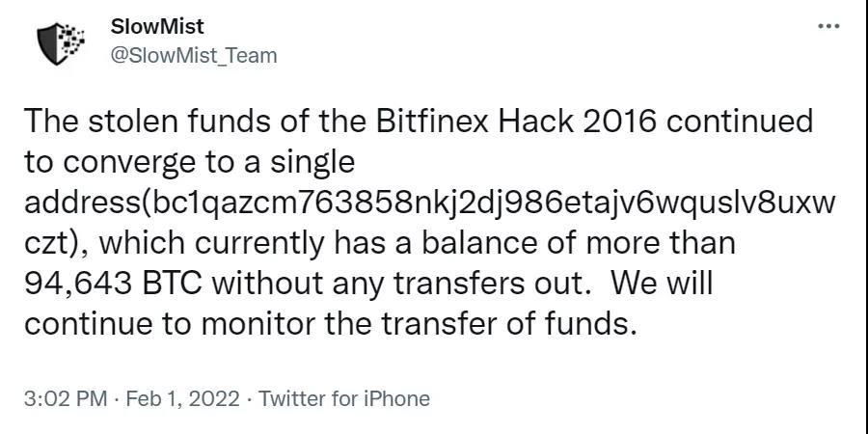
Task: Open the Twitter for iPhone source link
Action: tap(343, 398)
